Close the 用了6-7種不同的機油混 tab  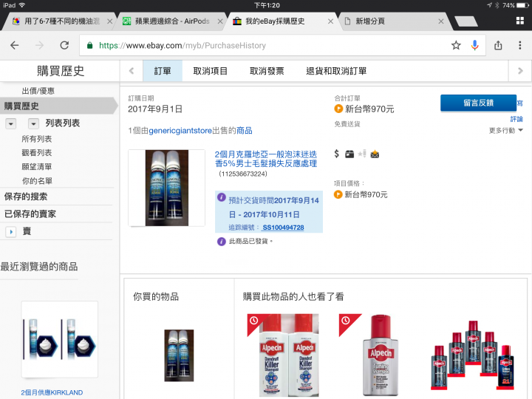(x=109, y=21)
